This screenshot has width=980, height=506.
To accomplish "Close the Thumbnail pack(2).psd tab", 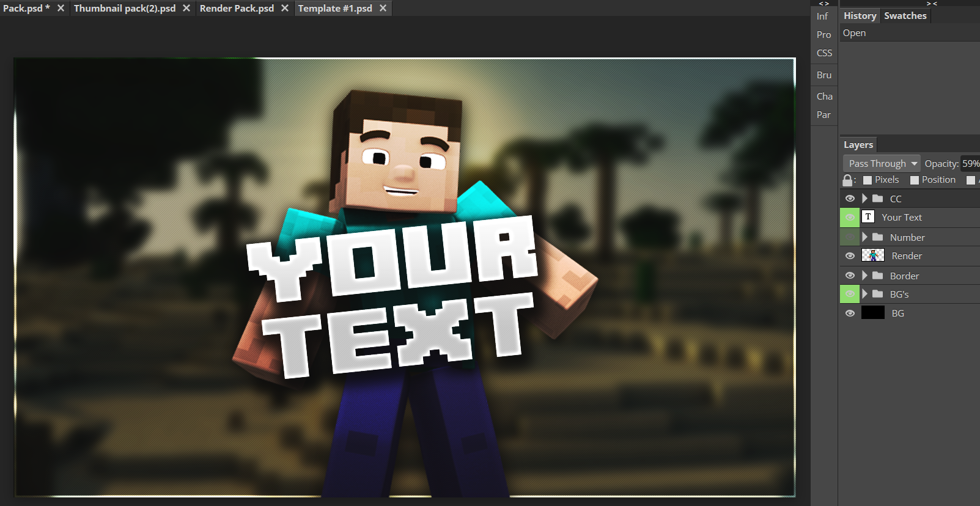I will pyautogui.click(x=186, y=9).
